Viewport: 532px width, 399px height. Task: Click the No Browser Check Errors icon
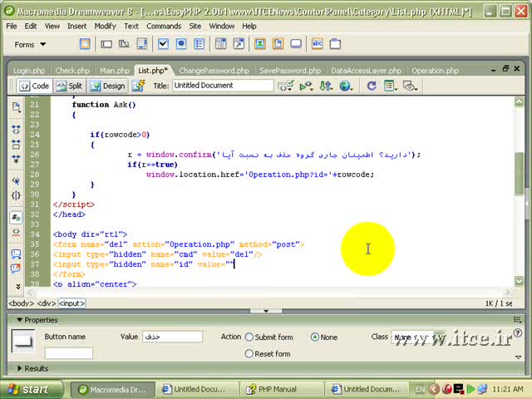[285, 86]
